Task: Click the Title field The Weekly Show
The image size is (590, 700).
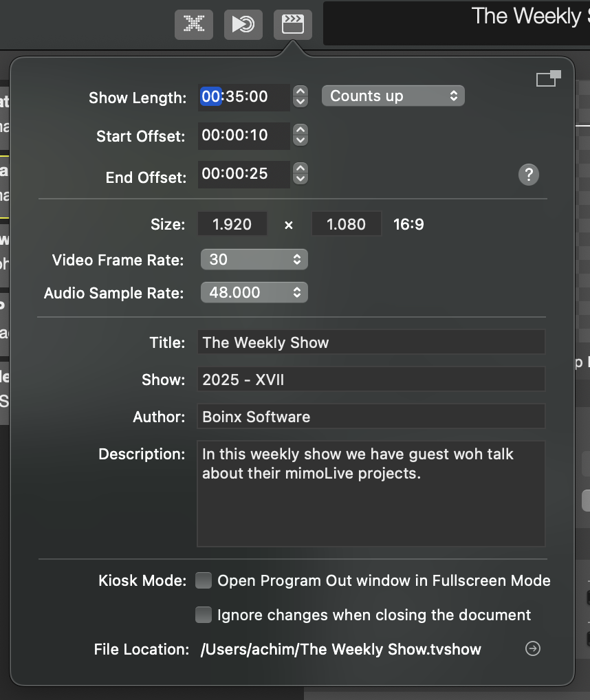Action: click(371, 342)
